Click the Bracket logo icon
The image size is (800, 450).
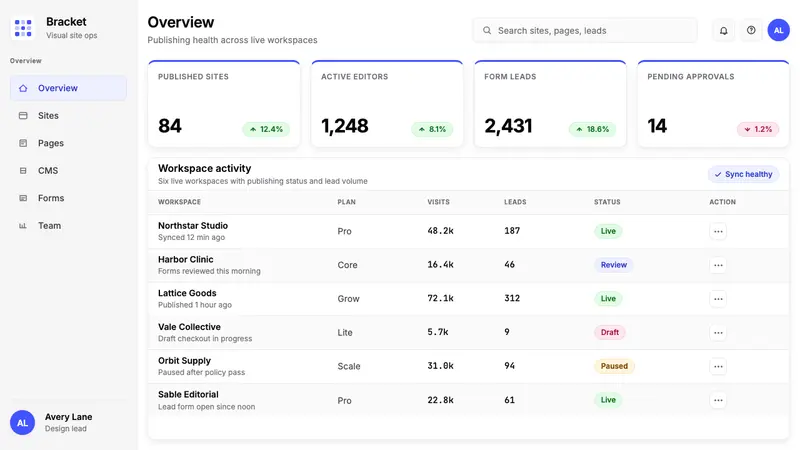(x=23, y=28)
